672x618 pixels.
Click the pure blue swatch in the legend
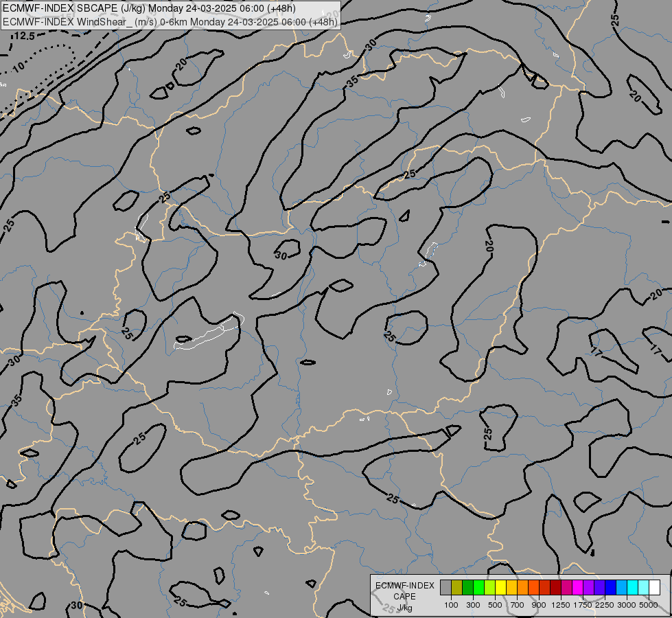click(x=610, y=587)
